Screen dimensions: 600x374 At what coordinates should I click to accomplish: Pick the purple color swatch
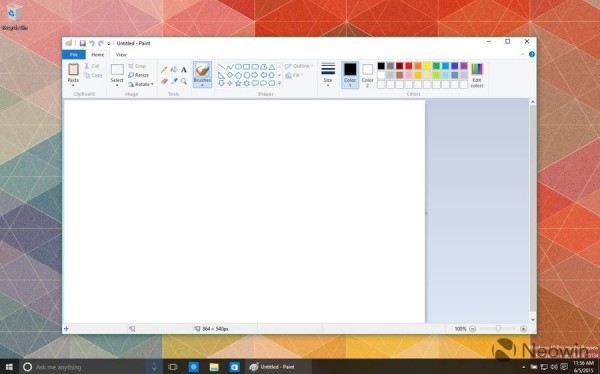[x=464, y=66]
